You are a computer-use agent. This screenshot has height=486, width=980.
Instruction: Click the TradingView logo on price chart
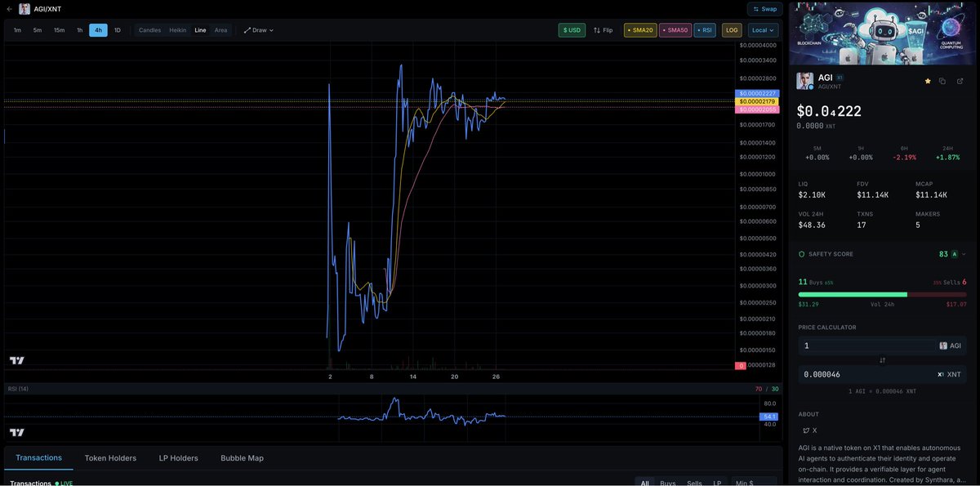(x=16, y=360)
